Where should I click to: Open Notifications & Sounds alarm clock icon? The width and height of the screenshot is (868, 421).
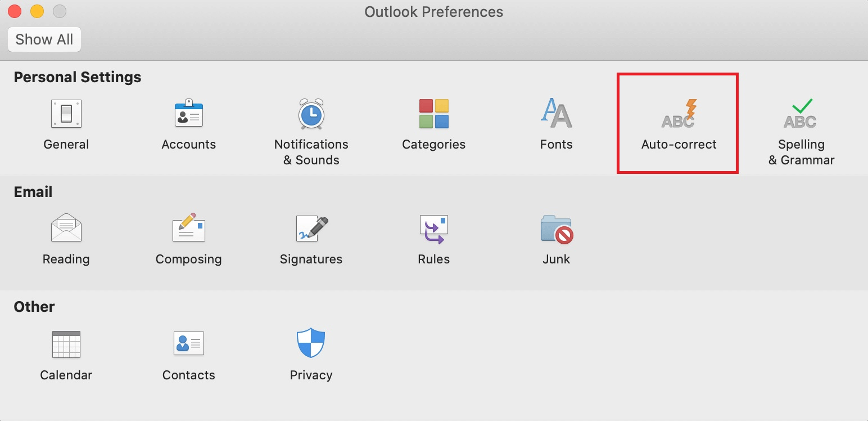coord(311,114)
